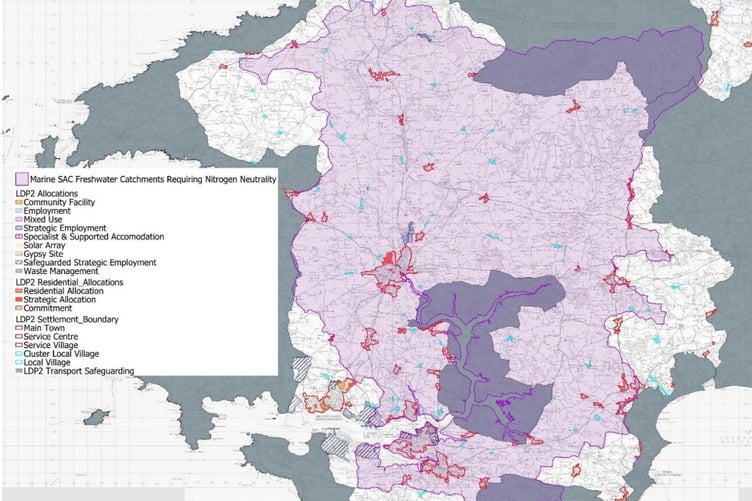The image size is (752, 501).
Task: Click the 'Service Centre' legend label
Action: click(x=51, y=337)
